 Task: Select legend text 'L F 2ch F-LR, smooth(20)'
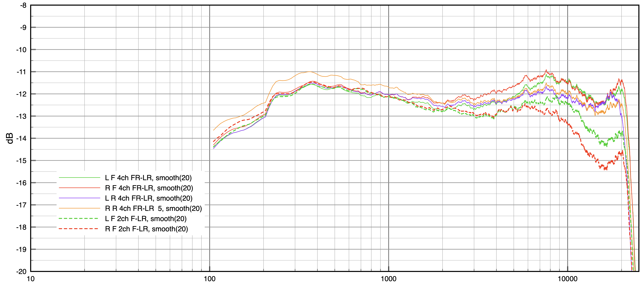click(146, 219)
